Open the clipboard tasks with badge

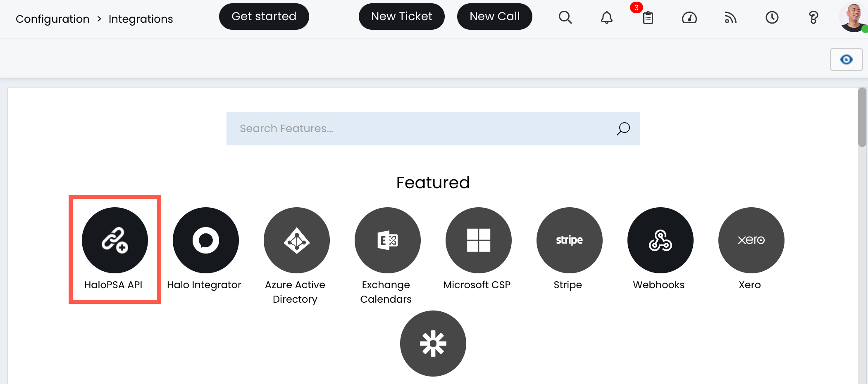point(648,17)
